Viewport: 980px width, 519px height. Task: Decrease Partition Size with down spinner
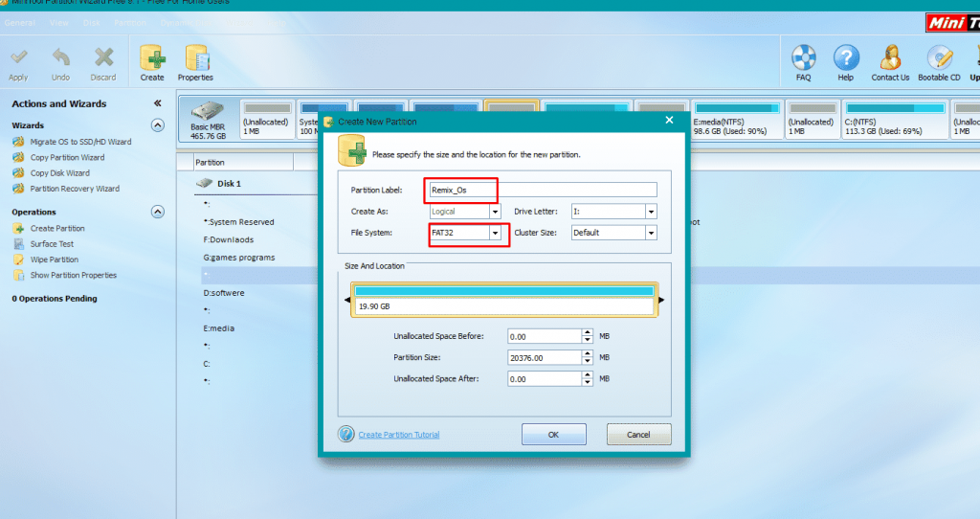coord(588,361)
